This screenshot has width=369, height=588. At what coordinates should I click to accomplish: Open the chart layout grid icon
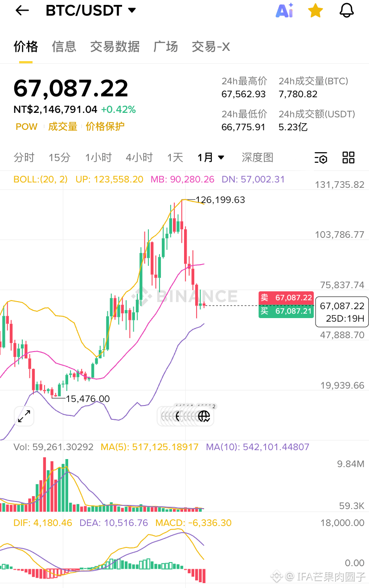pyautogui.click(x=348, y=157)
